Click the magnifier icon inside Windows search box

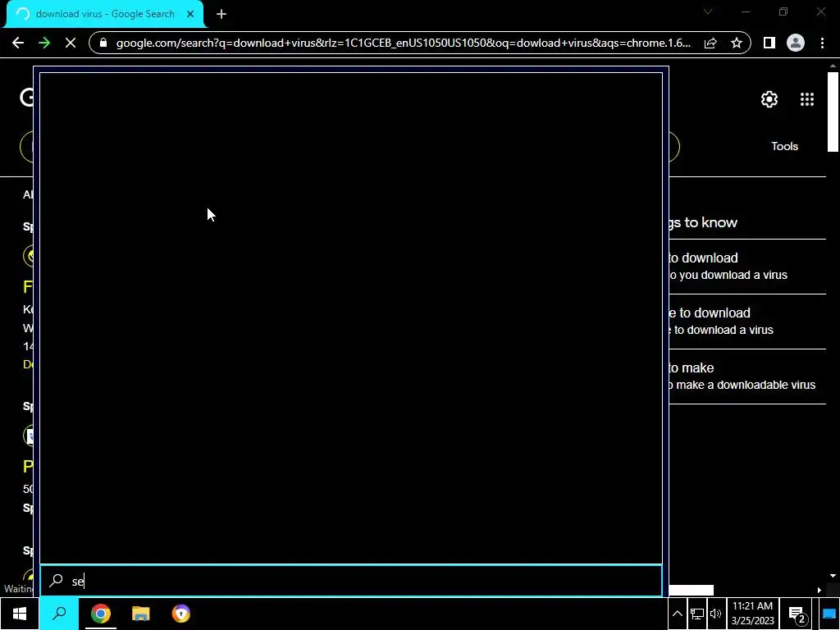coord(56,581)
